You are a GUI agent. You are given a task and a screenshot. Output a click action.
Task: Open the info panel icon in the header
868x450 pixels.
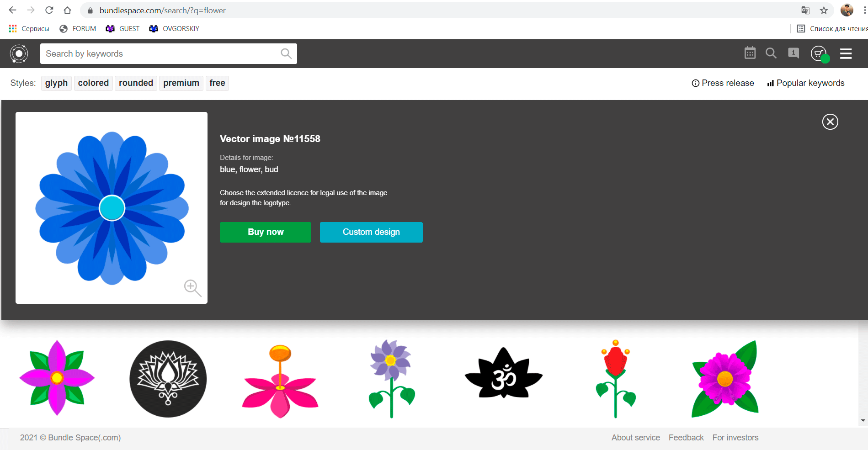[793, 53]
